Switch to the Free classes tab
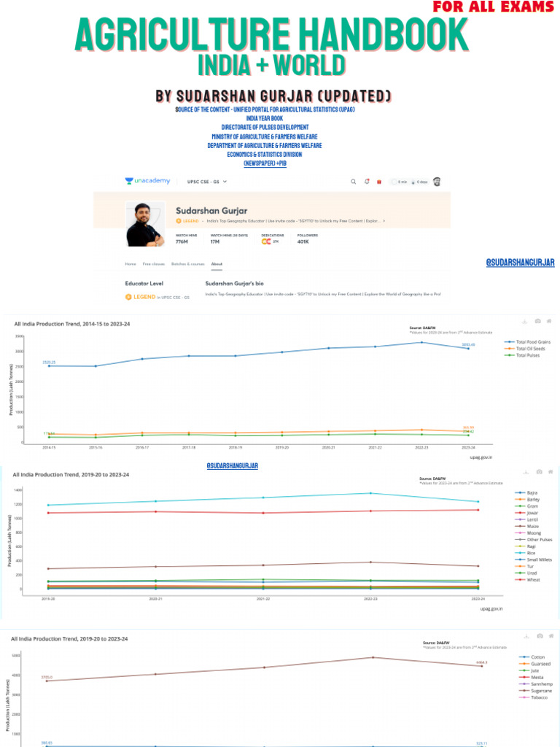Viewport: 560px width, 747px height. (x=153, y=264)
